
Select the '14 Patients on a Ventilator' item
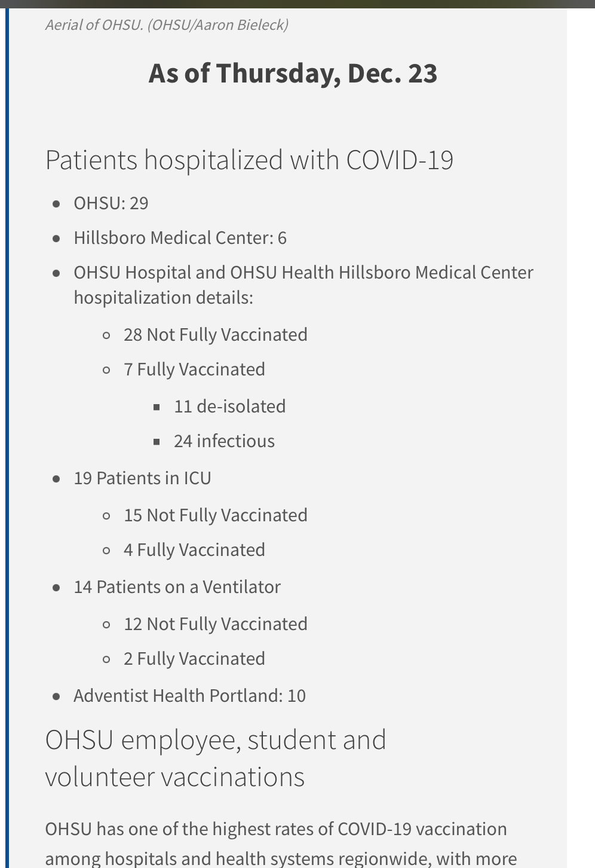[177, 587]
